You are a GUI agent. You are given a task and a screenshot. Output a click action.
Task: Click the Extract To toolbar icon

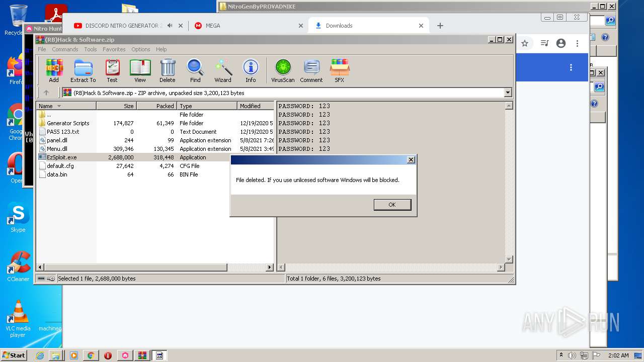coord(83,70)
